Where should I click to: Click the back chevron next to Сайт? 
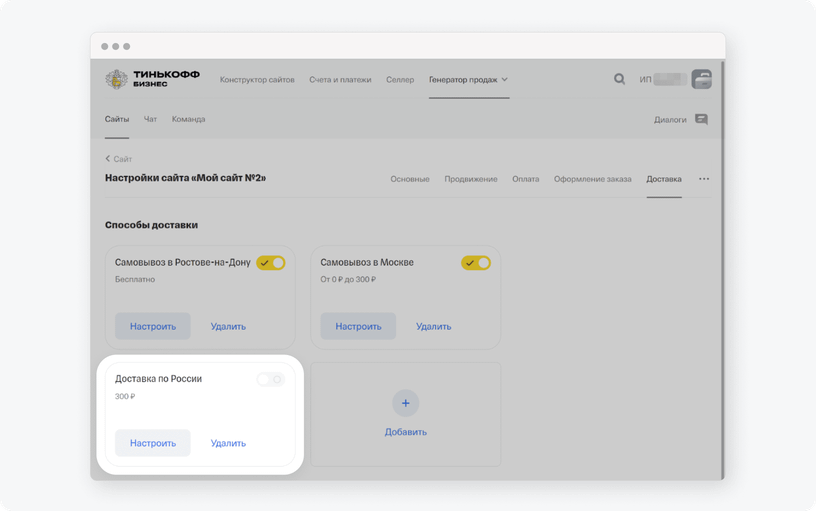tap(108, 158)
